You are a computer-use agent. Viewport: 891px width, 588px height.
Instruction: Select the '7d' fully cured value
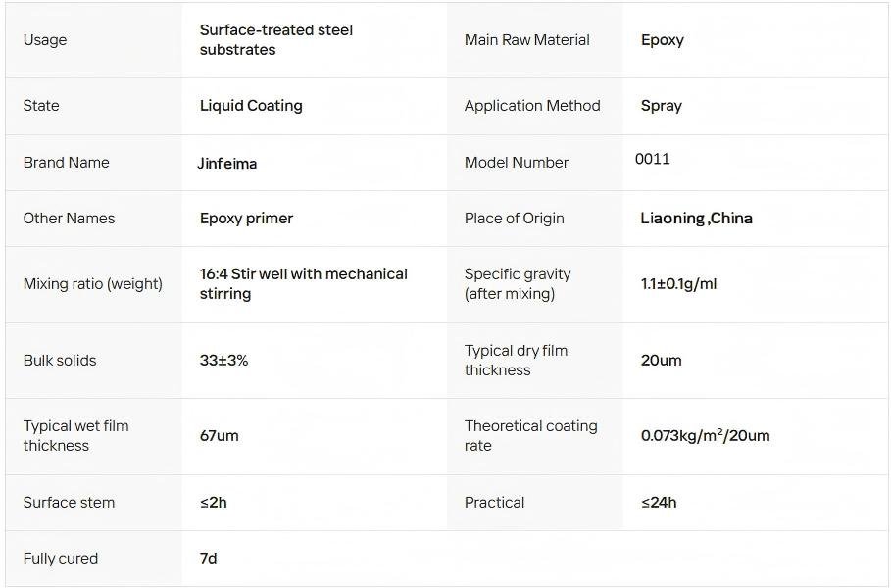point(208,559)
